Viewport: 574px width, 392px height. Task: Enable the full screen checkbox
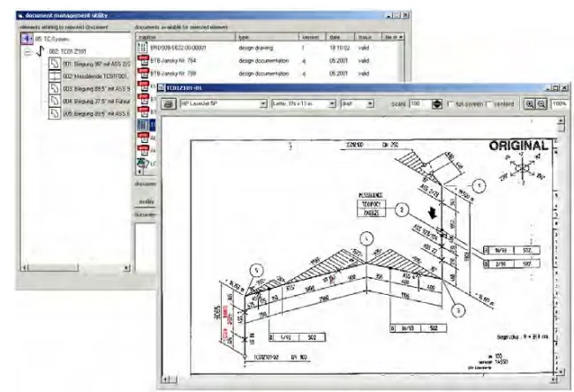(x=450, y=104)
